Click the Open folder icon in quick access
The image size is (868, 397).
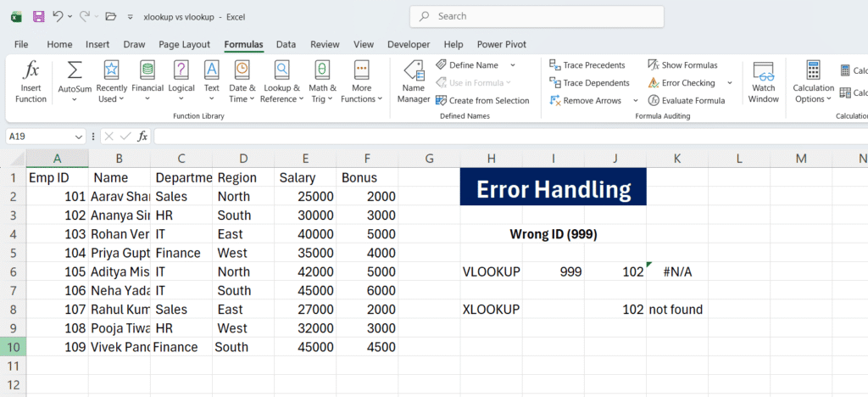click(111, 17)
